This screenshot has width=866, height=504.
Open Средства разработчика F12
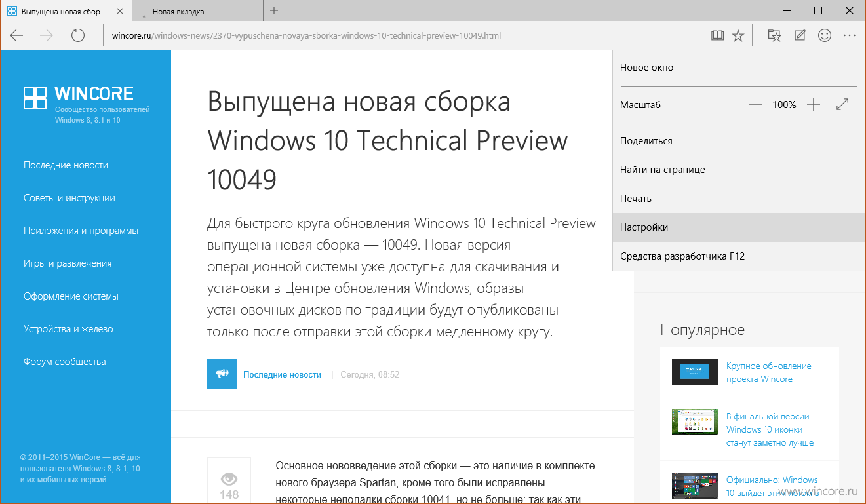tap(739, 256)
